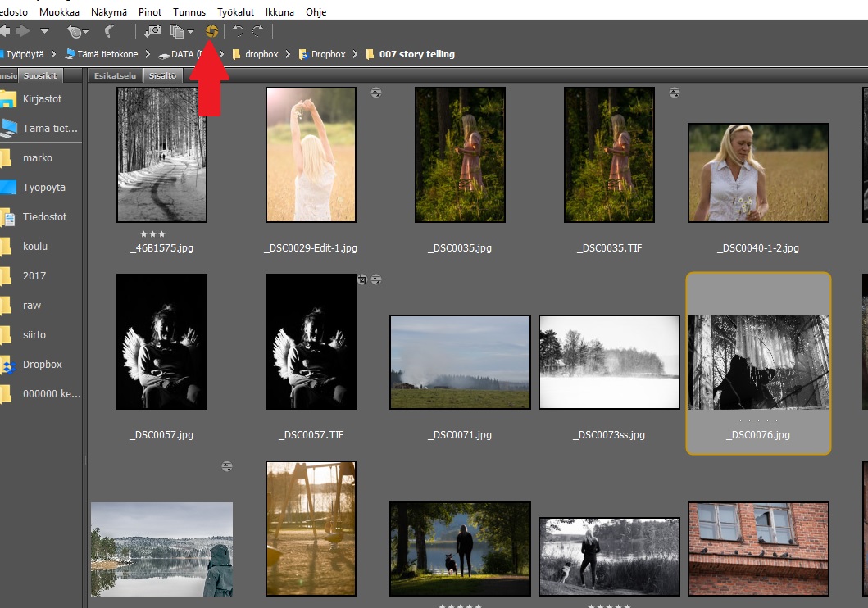Viewport: 868px width, 608px height.
Task: Open the Työkalut menu
Action: [236, 12]
